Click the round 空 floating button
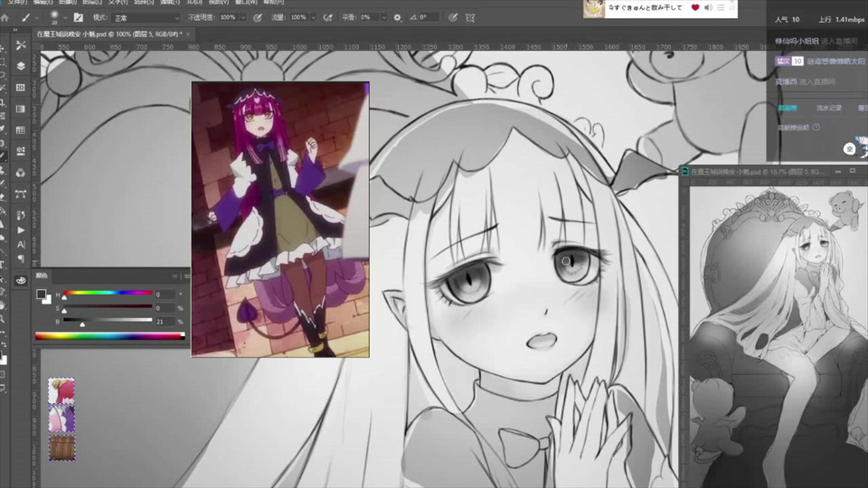The image size is (868, 488). pyautogui.click(x=850, y=149)
